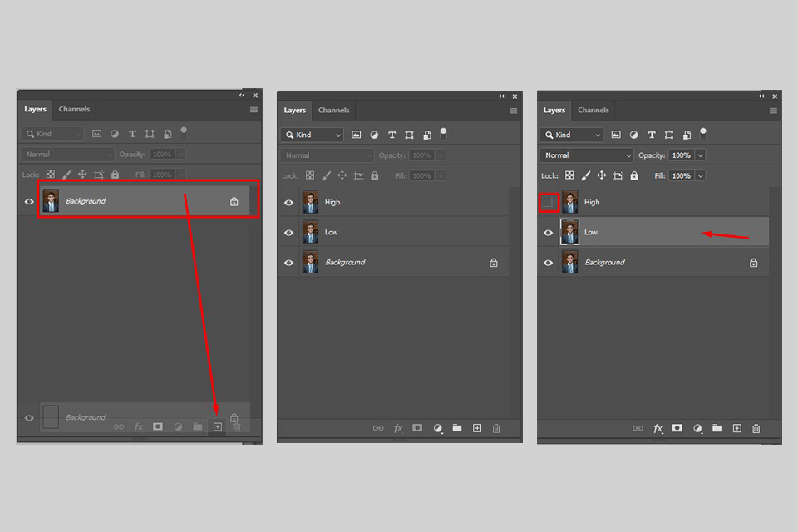798x532 pixels.
Task: Hide High layer in middle panel
Action: tap(288, 203)
